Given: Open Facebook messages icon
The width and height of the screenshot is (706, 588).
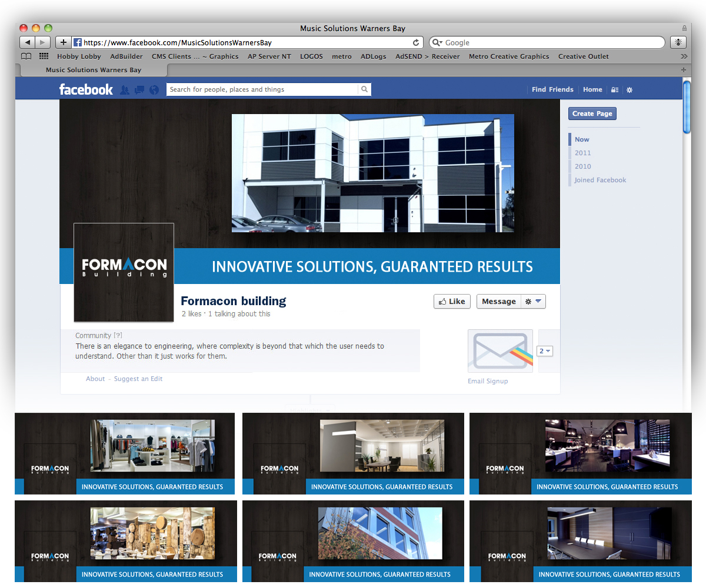Looking at the screenshot, I should [139, 89].
